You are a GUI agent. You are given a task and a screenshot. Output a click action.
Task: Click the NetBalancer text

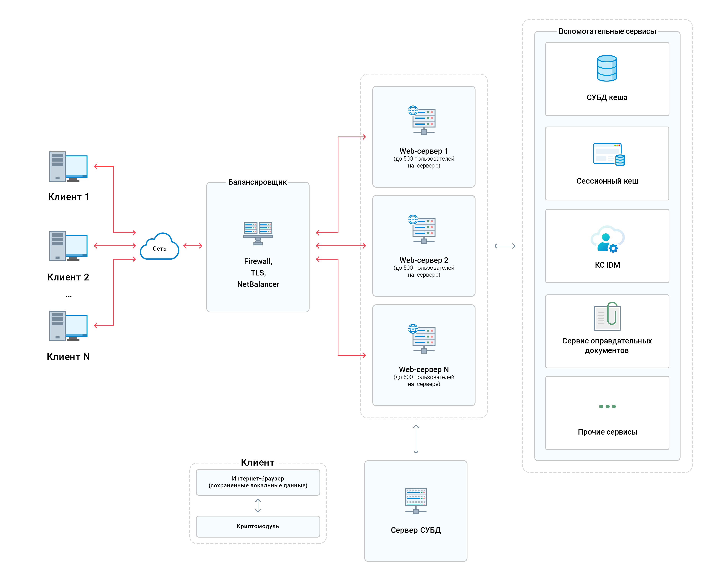coord(258,284)
